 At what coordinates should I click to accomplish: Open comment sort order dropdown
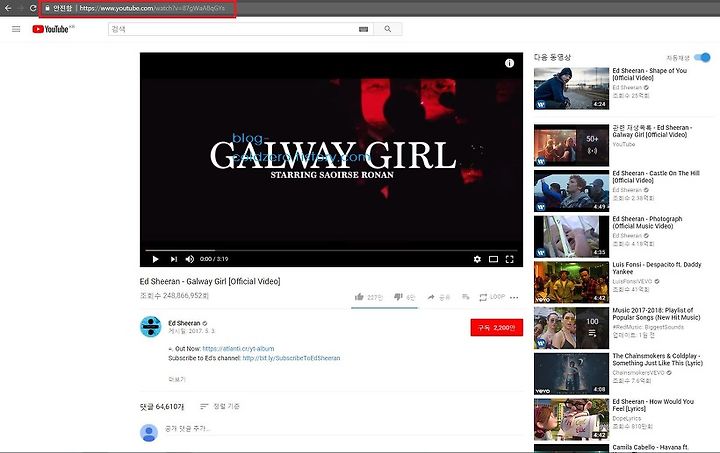point(220,406)
